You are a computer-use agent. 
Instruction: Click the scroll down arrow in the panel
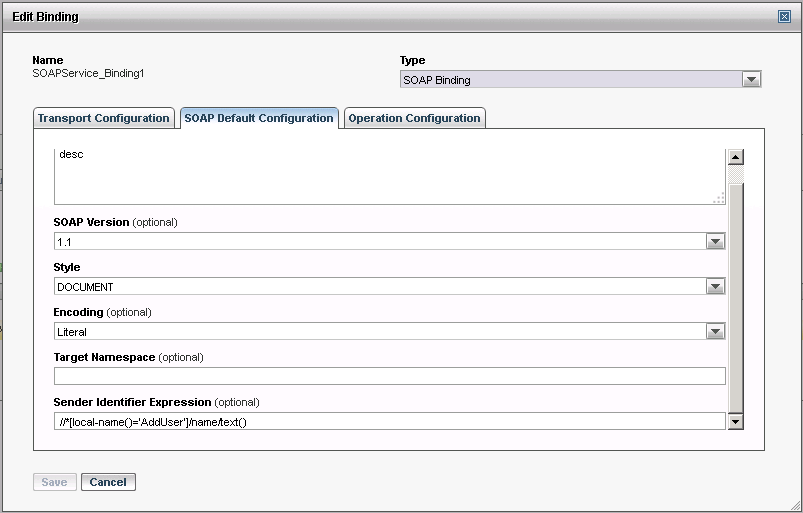point(736,422)
